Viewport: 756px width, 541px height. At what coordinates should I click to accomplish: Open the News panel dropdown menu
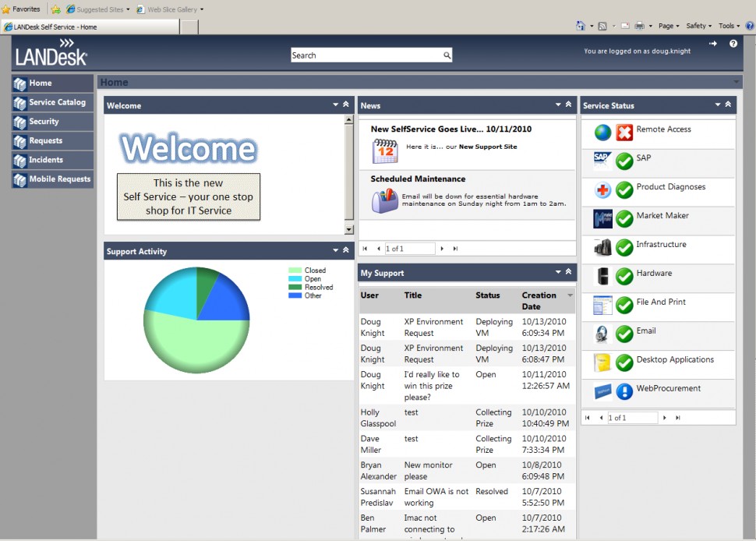coord(558,104)
